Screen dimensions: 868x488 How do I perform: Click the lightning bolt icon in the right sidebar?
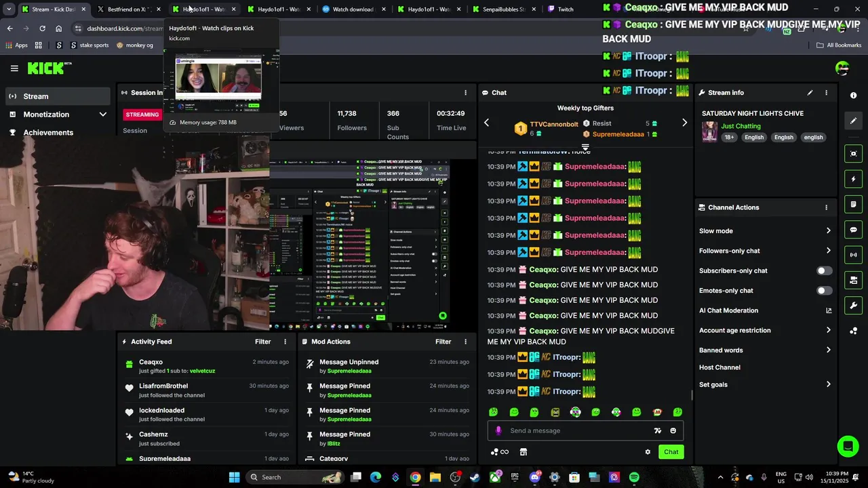854,179
